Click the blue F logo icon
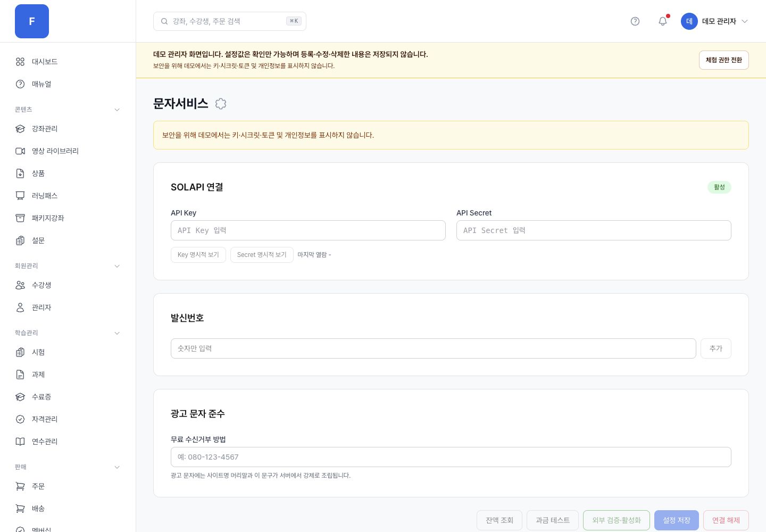766x532 pixels. 32,21
